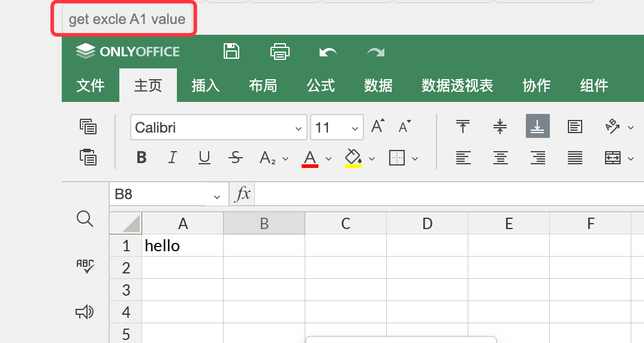Click the Print icon
This screenshot has height=343, width=644.
pyautogui.click(x=279, y=52)
